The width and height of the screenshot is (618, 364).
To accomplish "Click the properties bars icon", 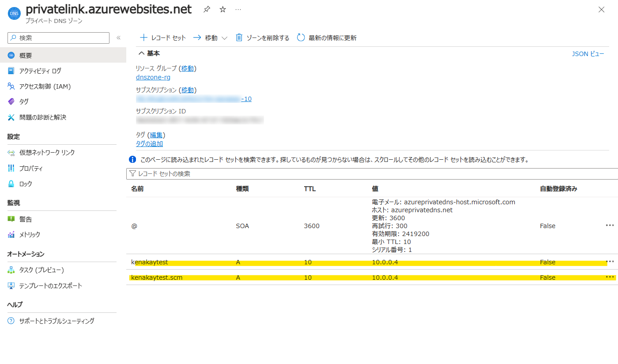I will point(11,168).
